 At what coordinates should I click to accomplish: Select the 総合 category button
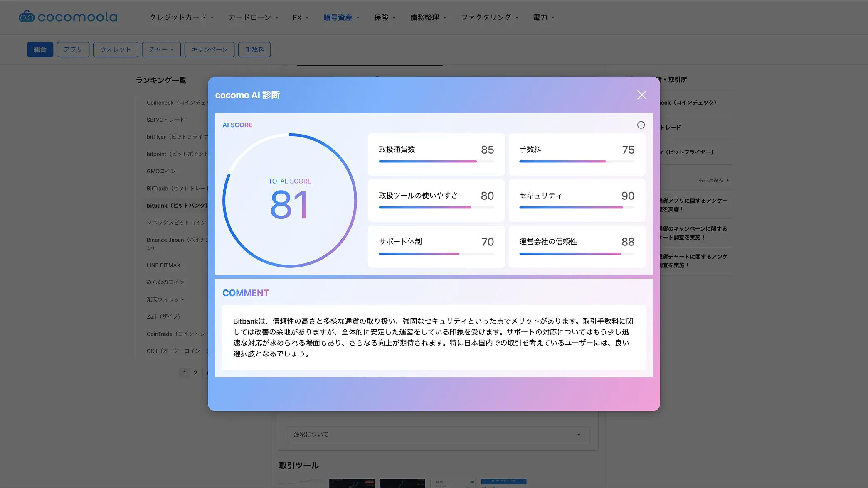click(x=40, y=49)
